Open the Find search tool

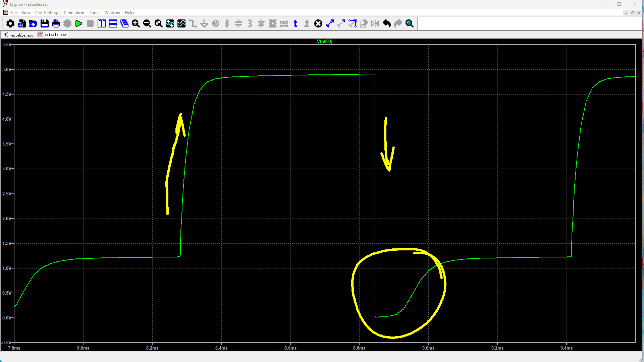point(410,23)
